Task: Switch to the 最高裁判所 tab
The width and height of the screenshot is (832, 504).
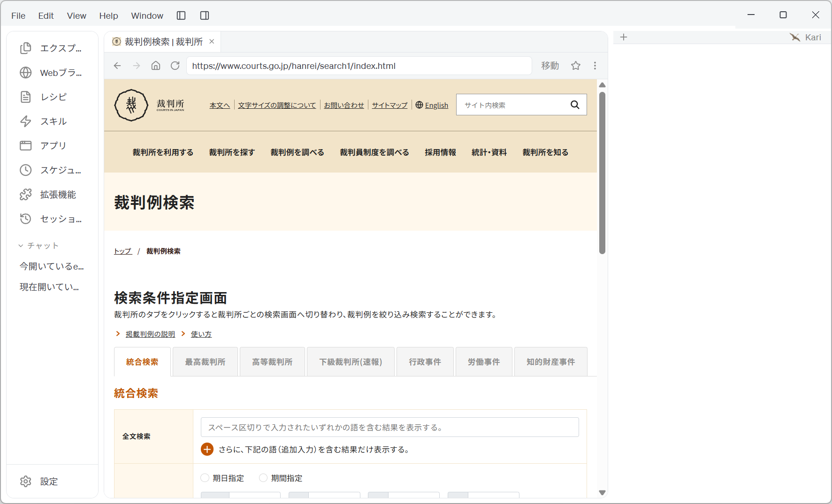Action: point(205,361)
